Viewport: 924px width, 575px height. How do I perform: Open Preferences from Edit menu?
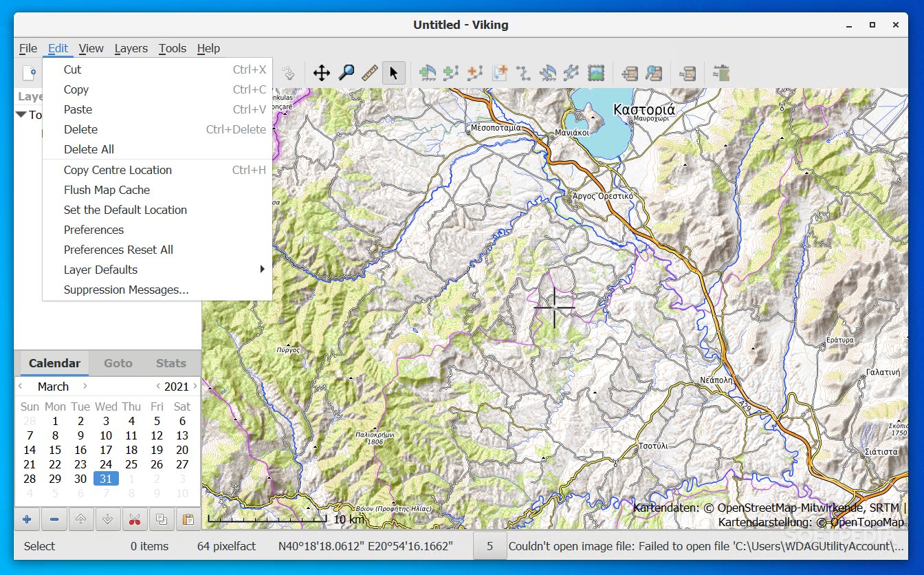[157, 230]
